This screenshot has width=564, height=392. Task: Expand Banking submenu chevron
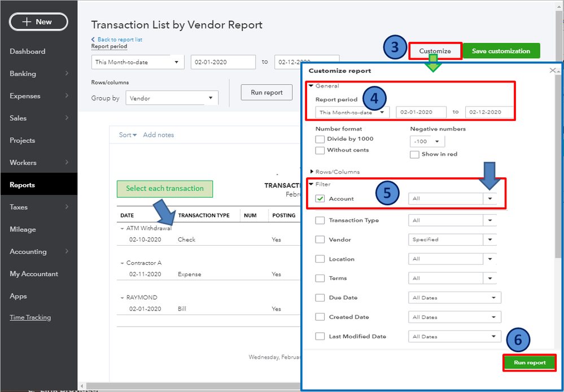pyautogui.click(x=67, y=73)
